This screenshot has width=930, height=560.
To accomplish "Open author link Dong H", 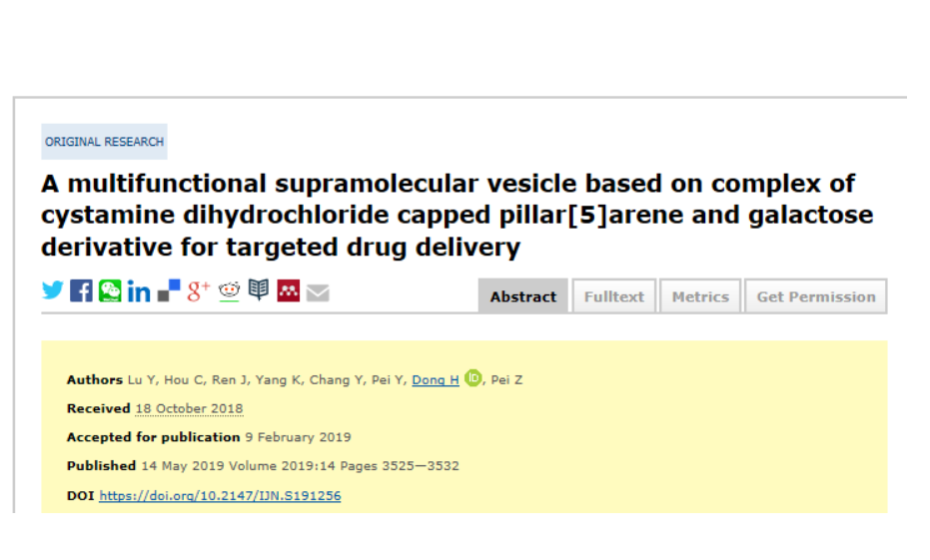I will 436,379.
